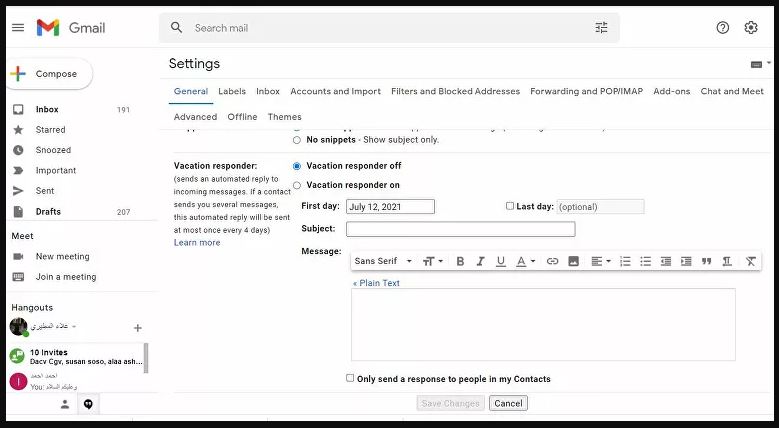Click the Bold formatting icon
779x428 pixels.
pyautogui.click(x=460, y=261)
